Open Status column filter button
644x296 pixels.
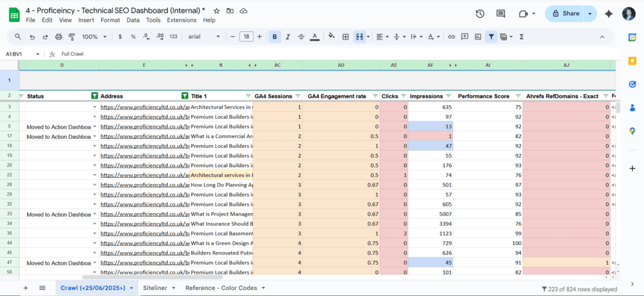pyautogui.click(x=94, y=96)
